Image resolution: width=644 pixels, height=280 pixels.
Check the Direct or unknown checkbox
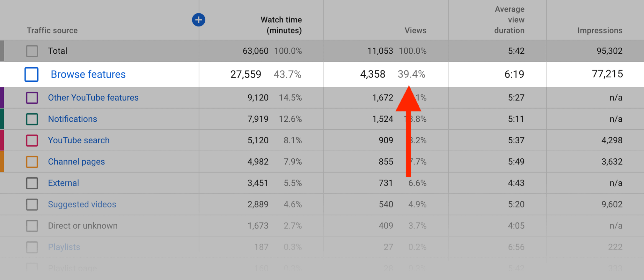pyautogui.click(x=32, y=226)
